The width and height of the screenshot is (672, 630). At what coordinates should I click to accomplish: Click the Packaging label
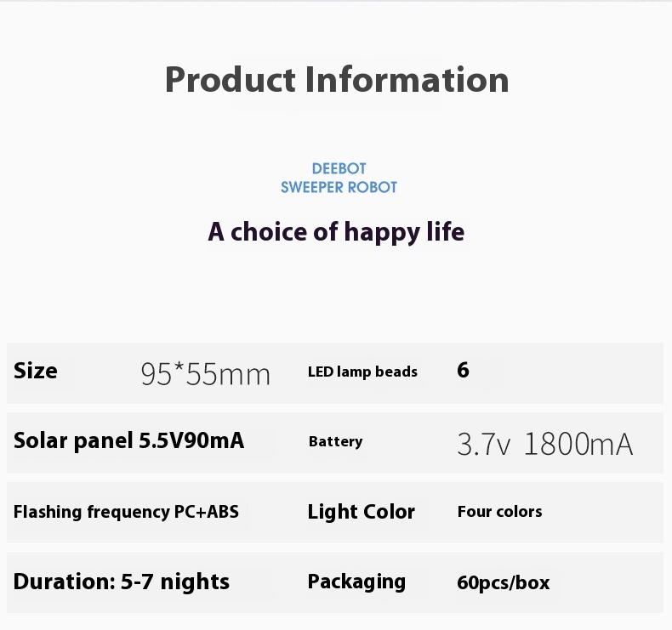[356, 582]
